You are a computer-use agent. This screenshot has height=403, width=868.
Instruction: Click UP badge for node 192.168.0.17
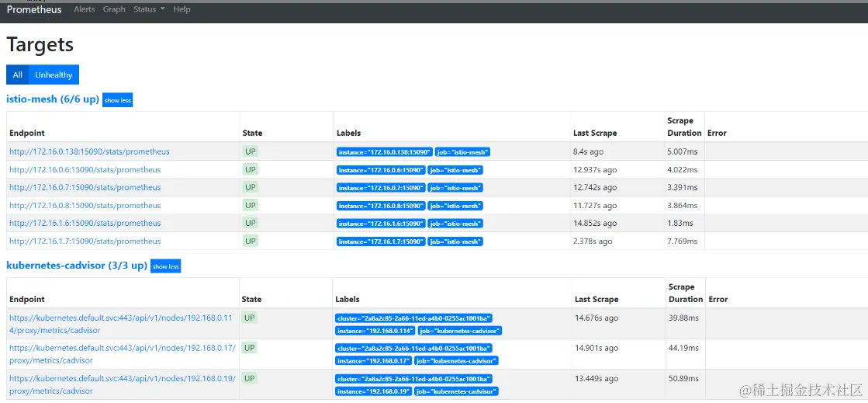tap(249, 348)
